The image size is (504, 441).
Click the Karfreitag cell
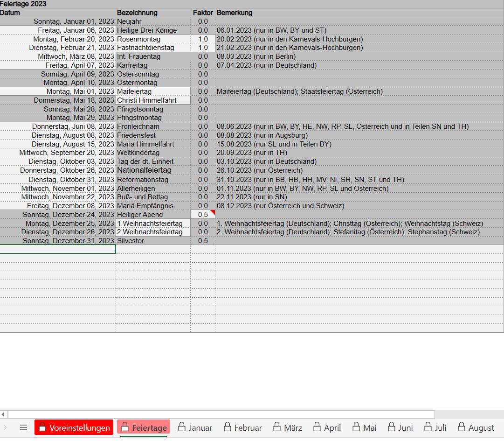[153, 65]
